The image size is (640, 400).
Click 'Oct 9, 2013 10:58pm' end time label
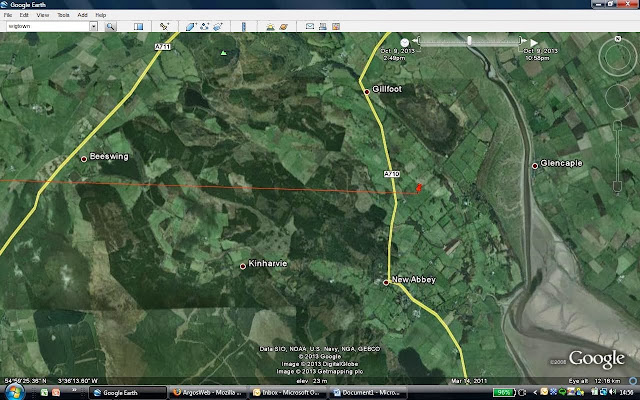(x=540, y=54)
